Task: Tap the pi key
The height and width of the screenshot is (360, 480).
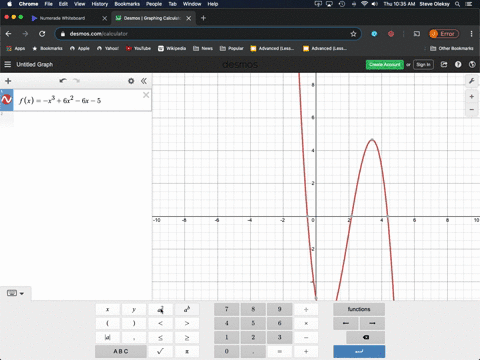Action: [187, 351]
